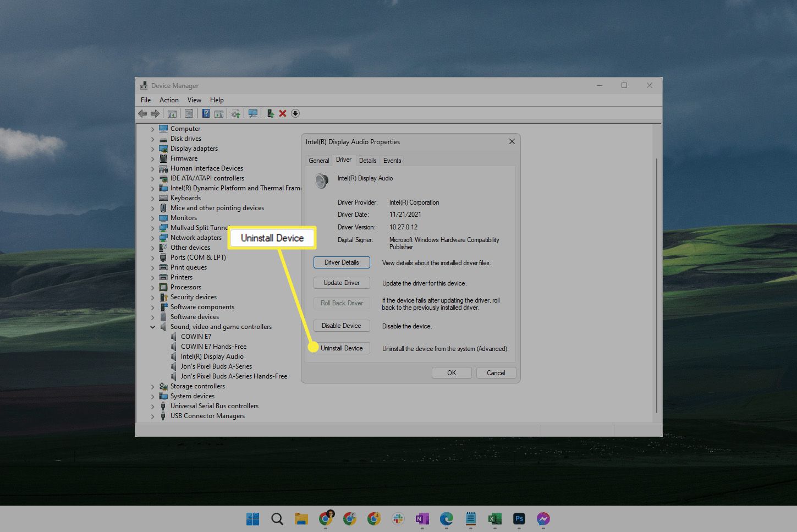Switch to the Details tab
Viewport: 797px width, 532px height.
point(367,161)
